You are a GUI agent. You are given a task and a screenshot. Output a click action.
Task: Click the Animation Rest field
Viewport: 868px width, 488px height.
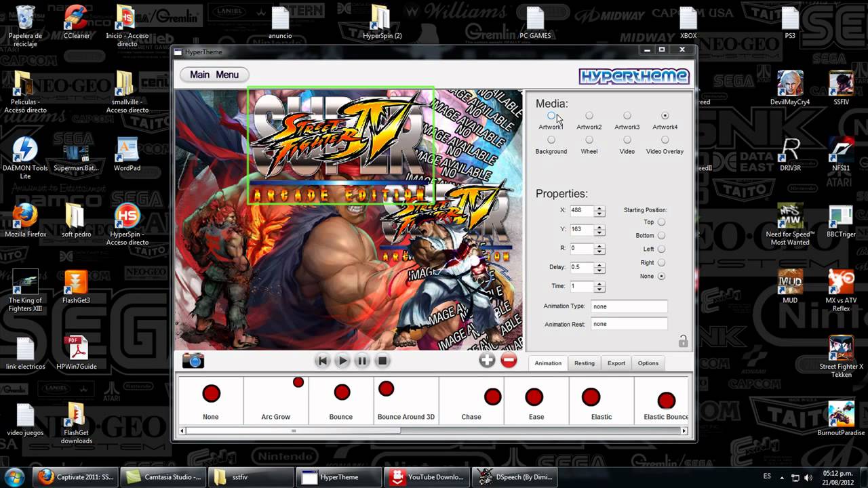(629, 324)
